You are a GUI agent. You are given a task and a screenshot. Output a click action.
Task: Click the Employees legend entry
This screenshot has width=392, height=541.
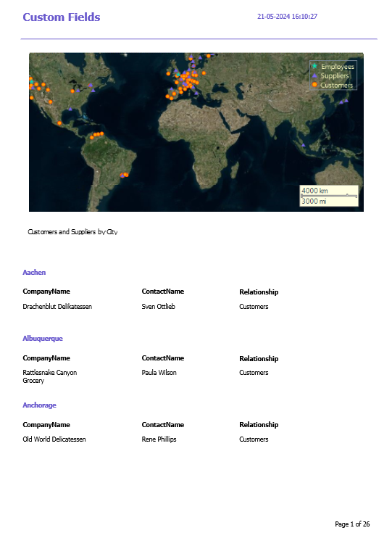[x=333, y=66]
